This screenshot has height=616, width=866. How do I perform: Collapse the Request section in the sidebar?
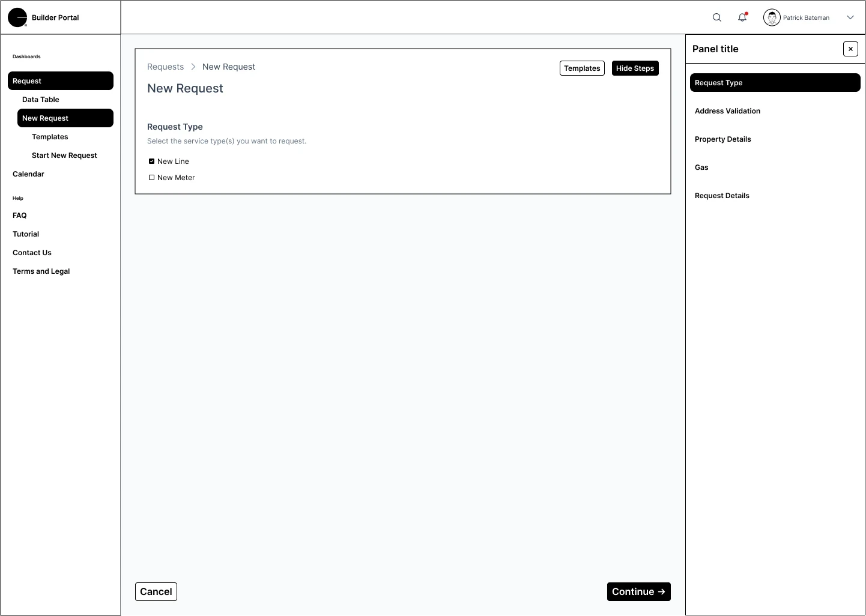click(x=60, y=80)
